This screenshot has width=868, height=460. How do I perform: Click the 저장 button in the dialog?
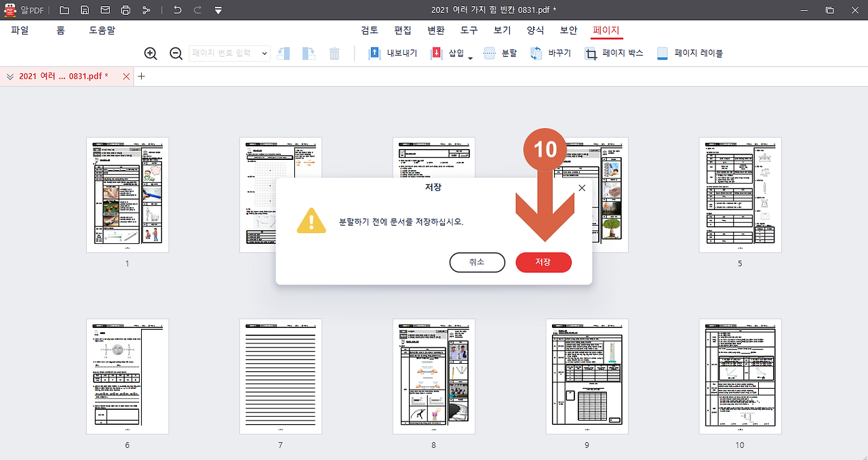click(x=543, y=262)
